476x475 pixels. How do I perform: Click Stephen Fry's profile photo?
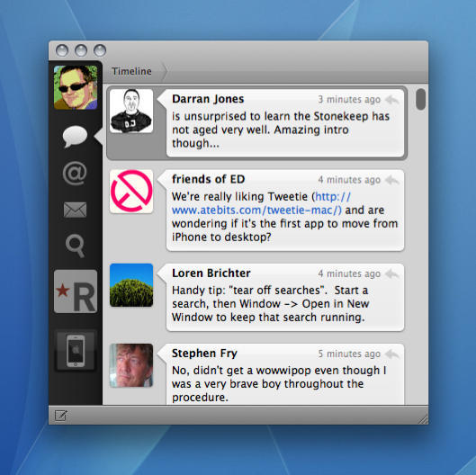(x=131, y=365)
